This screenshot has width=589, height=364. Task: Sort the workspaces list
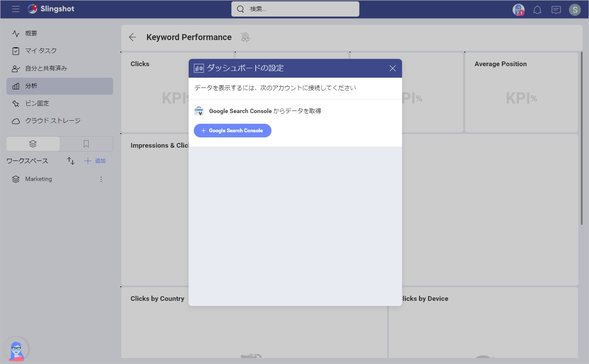click(71, 161)
